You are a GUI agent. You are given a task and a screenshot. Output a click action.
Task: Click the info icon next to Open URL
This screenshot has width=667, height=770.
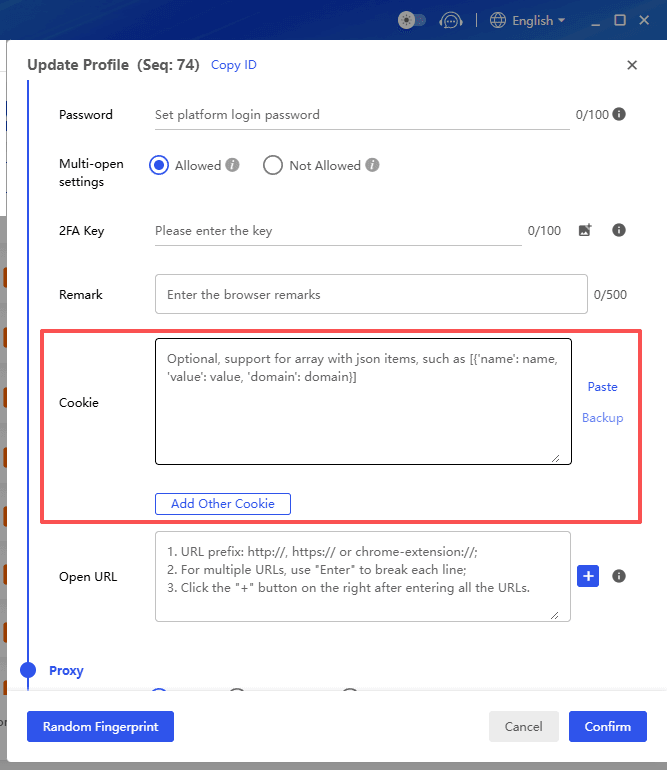(619, 576)
